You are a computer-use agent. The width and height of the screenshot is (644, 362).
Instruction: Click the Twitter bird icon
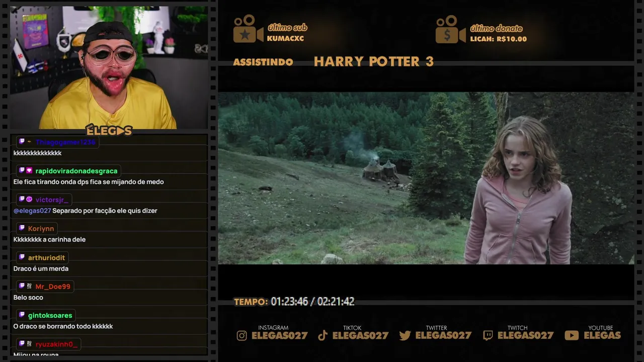coord(405,336)
